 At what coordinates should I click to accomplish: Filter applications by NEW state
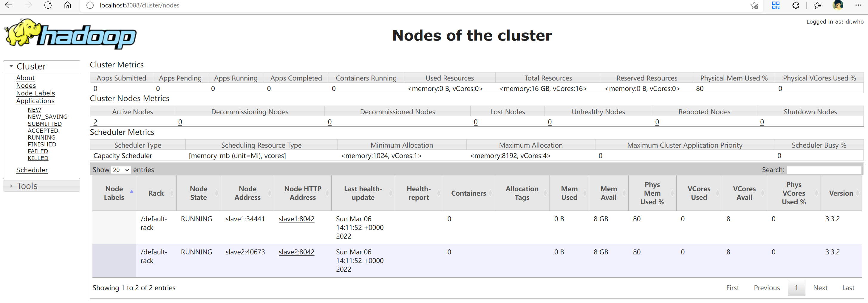(34, 110)
